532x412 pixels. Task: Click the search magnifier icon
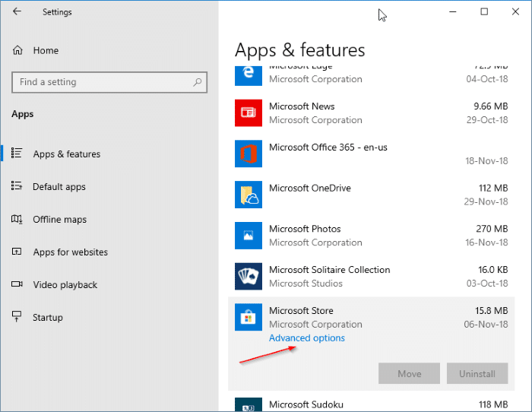click(x=198, y=82)
